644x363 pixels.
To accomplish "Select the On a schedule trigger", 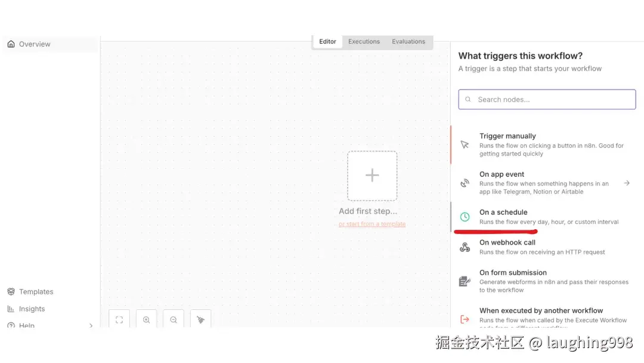I will (x=547, y=217).
